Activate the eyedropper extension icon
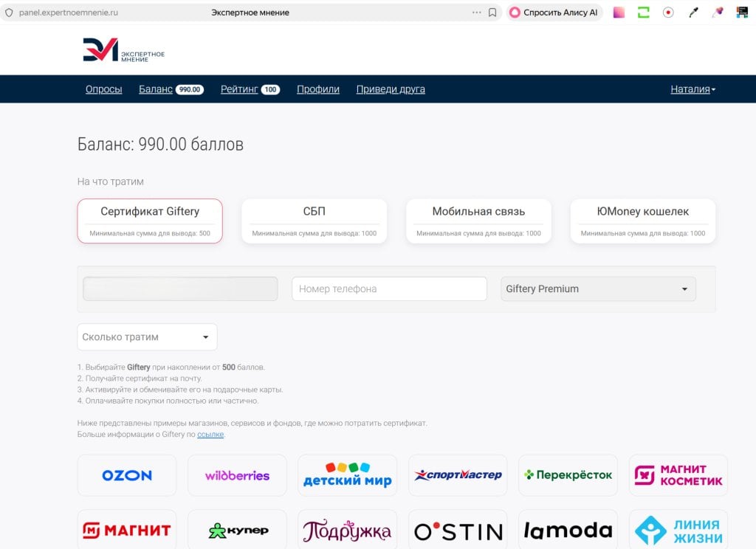756x549 pixels. [693, 13]
